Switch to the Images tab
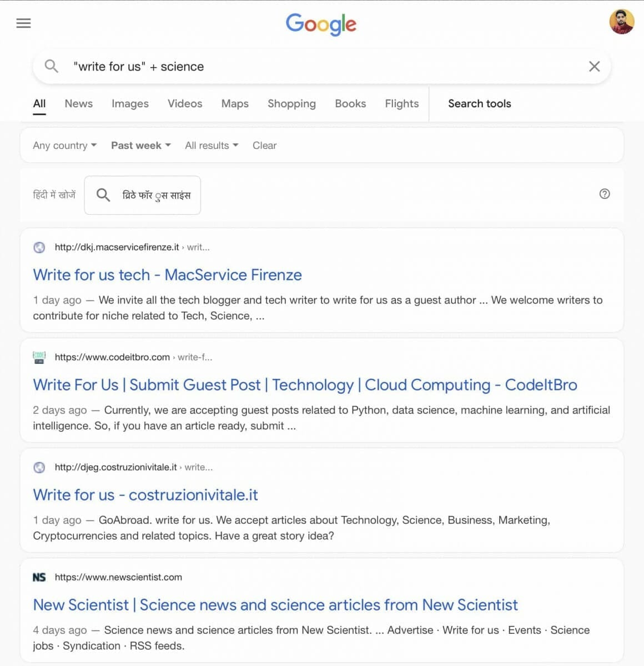This screenshot has width=644, height=666. 130,103
